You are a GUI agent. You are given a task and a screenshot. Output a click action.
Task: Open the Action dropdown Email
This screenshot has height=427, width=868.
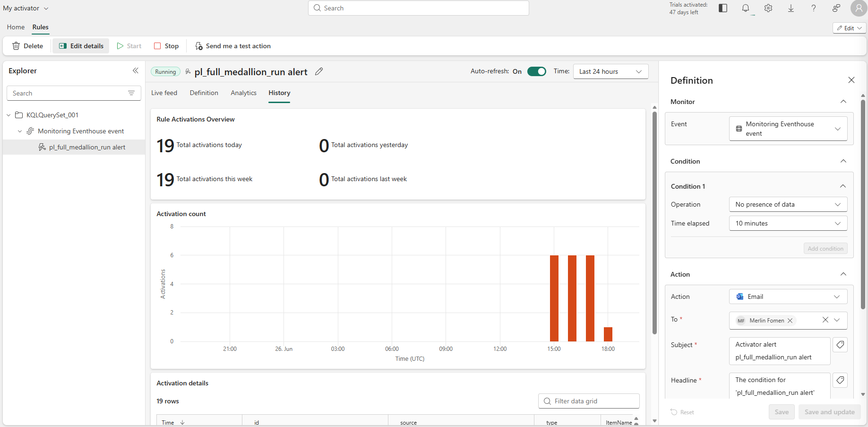point(788,296)
